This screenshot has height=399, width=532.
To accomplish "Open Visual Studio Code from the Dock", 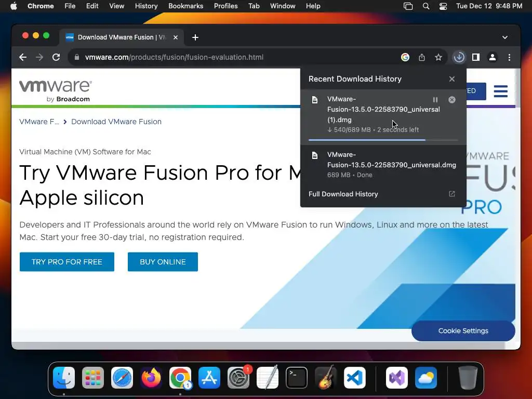I will (x=355, y=378).
